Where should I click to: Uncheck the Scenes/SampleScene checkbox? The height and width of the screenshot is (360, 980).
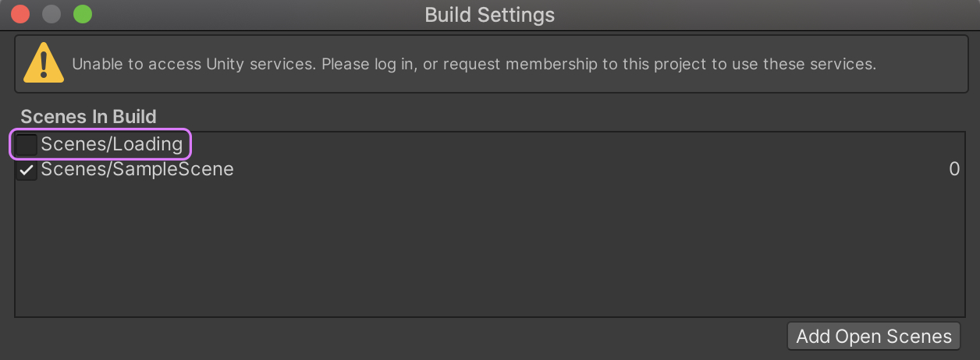click(x=27, y=169)
